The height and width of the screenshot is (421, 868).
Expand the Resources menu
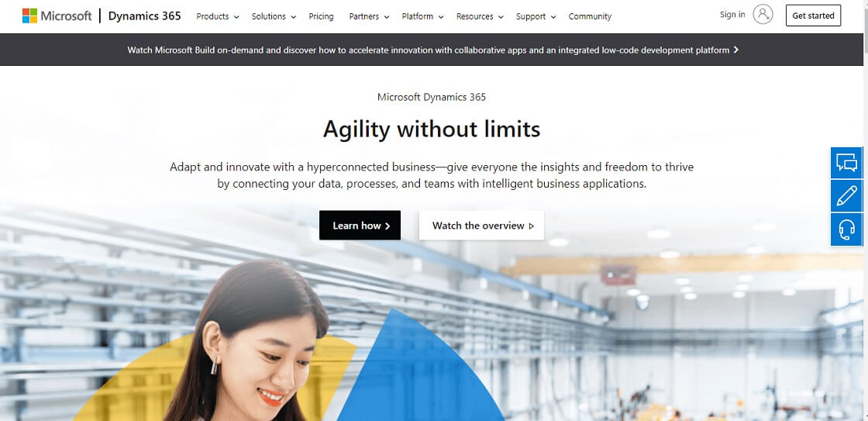480,16
